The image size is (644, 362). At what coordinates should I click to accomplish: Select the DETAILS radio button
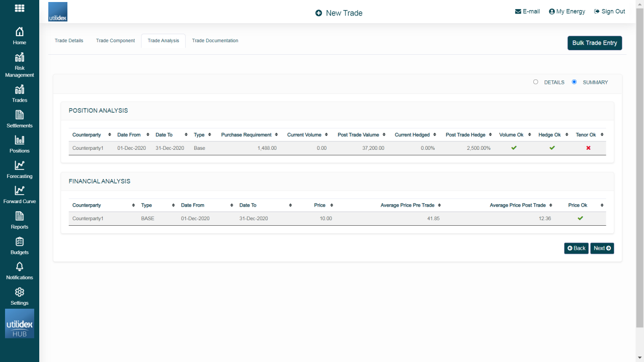tap(535, 82)
